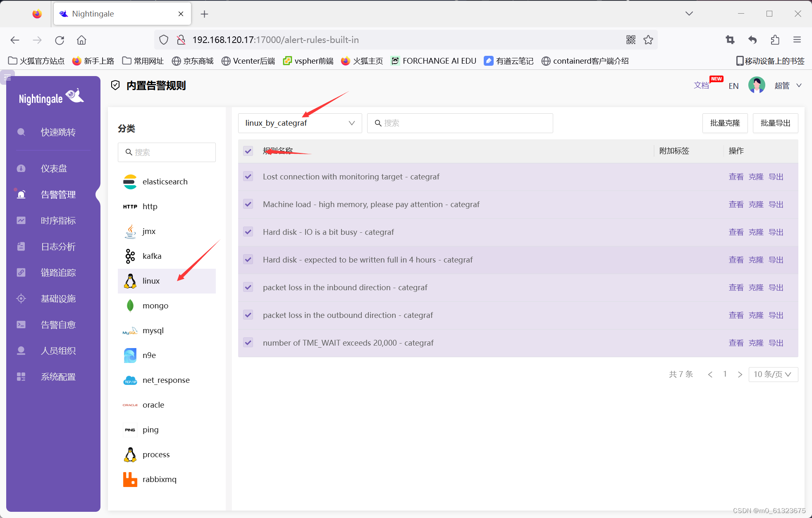Open 人员组织 in the sidebar

(x=58, y=351)
